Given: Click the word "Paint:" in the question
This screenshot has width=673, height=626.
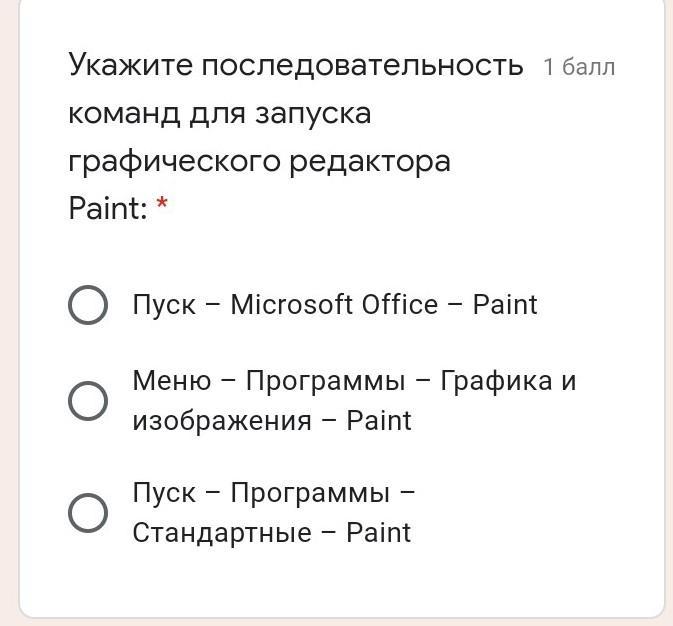Looking at the screenshot, I should pyautogui.click(x=108, y=209).
